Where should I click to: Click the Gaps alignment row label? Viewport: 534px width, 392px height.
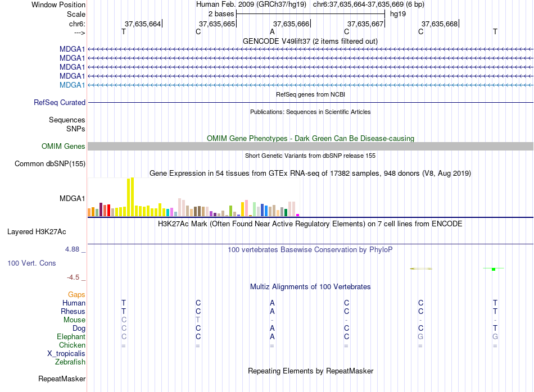76,295
